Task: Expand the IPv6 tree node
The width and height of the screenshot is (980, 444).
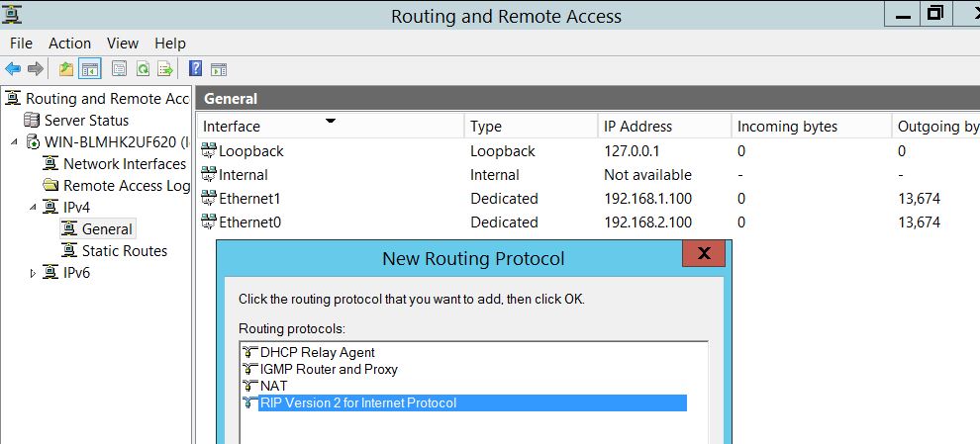Action: (34, 274)
